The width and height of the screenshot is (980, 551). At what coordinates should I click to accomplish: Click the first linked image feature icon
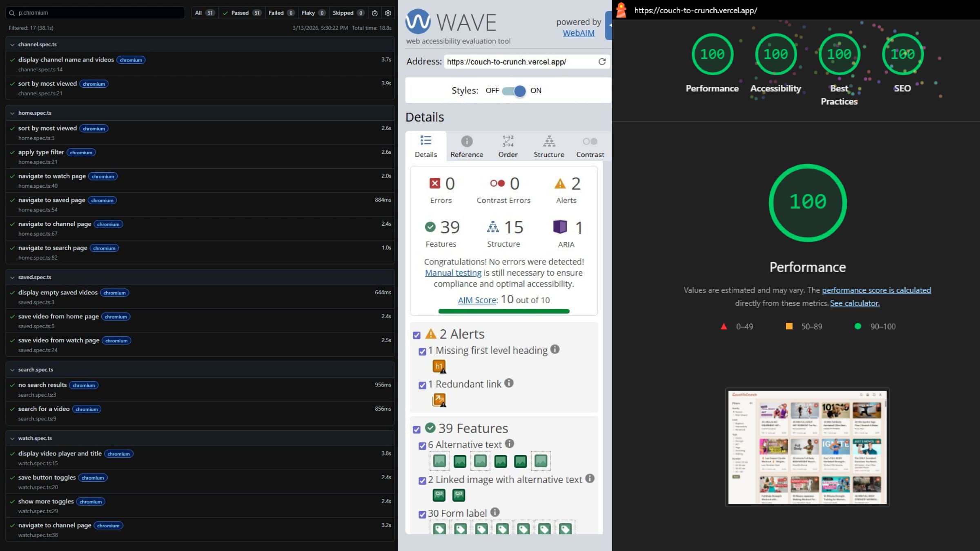click(439, 495)
